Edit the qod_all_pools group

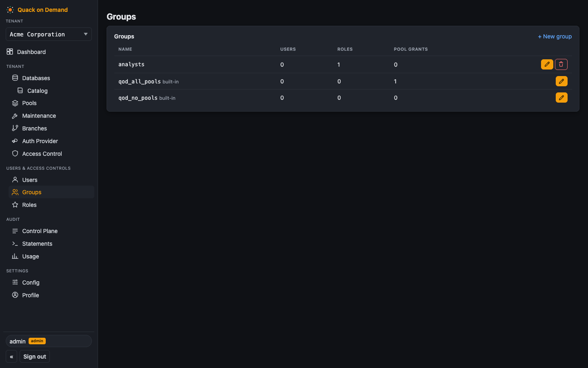561,81
